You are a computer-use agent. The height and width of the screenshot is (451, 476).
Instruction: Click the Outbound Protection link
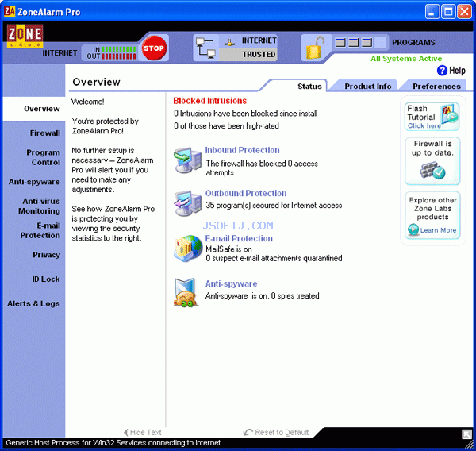[246, 193]
